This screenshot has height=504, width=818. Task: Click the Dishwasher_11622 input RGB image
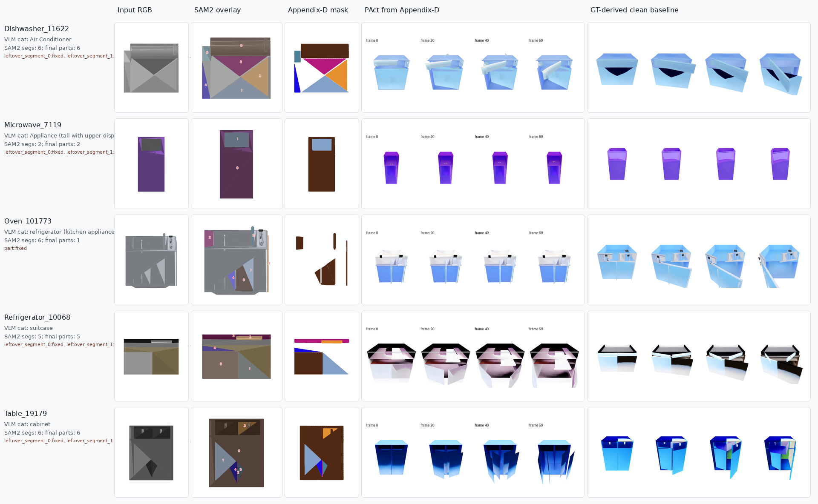[x=151, y=68]
